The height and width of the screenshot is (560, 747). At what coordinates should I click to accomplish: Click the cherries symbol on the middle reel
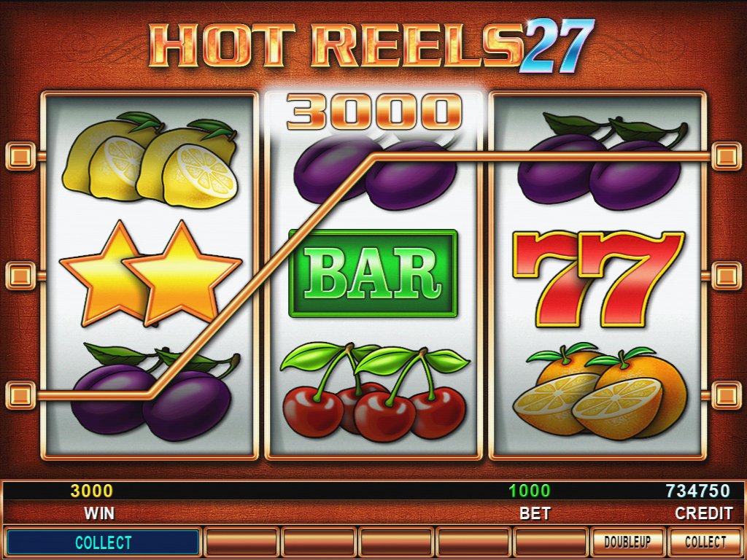tap(374, 392)
